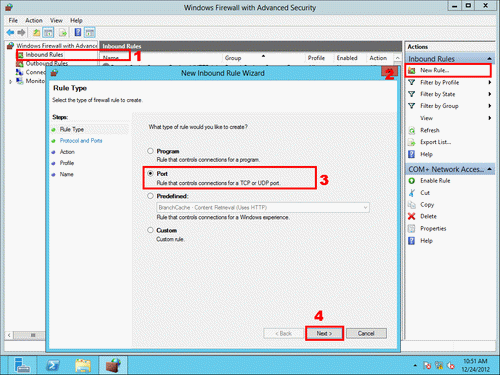Open PowerShell from the taskbar
Image resolution: width=500 pixels, height=375 pixels.
(x=53, y=365)
